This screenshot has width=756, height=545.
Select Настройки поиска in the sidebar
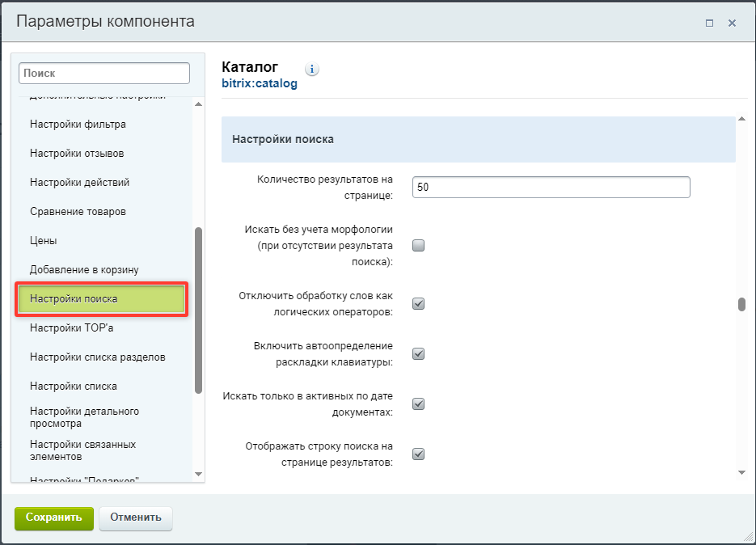point(101,299)
